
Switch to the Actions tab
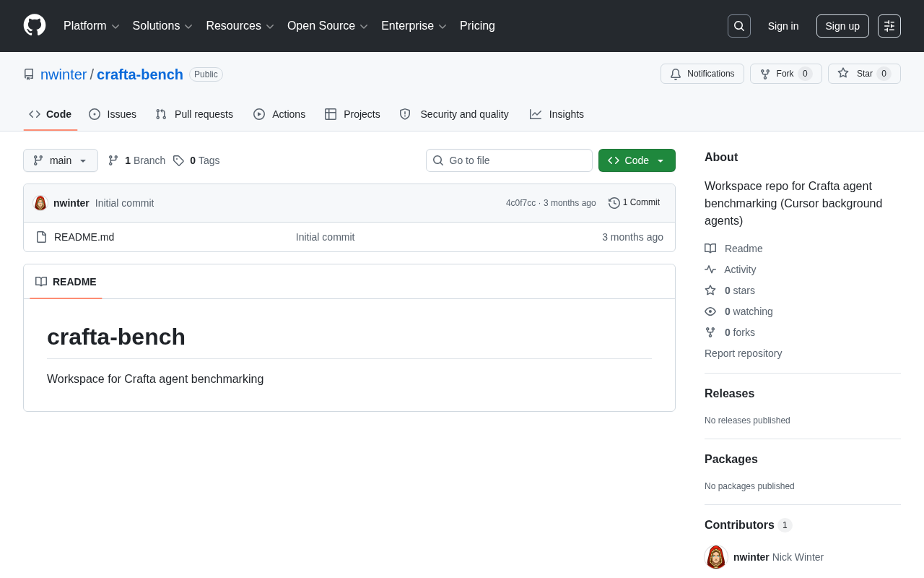click(279, 114)
